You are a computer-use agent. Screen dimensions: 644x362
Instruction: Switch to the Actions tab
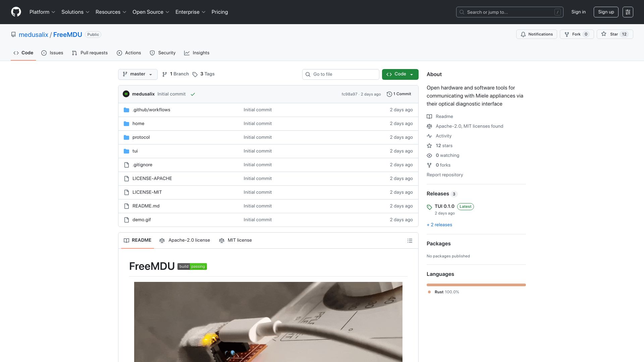tap(129, 53)
